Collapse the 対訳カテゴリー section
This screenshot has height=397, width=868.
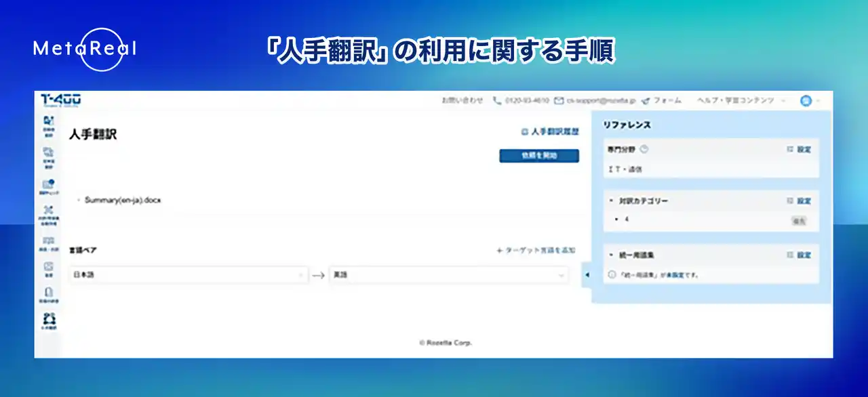pyautogui.click(x=612, y=201)
